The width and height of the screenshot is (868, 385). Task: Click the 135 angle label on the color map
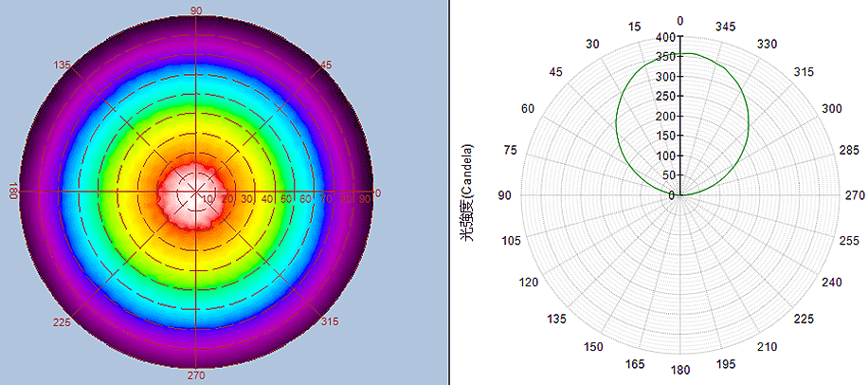[63, 64]
